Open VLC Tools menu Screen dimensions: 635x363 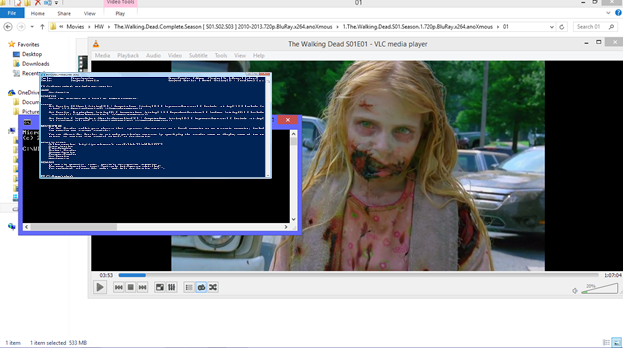[x=221, y=56]
